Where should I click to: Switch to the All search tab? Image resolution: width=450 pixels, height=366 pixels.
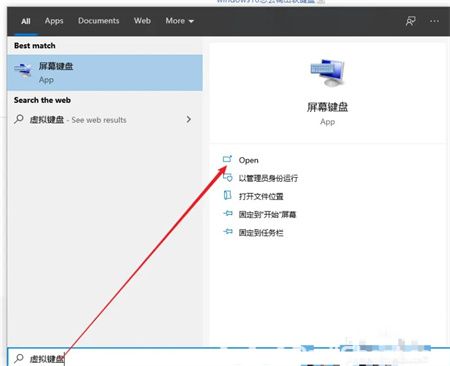click(26, 21)
